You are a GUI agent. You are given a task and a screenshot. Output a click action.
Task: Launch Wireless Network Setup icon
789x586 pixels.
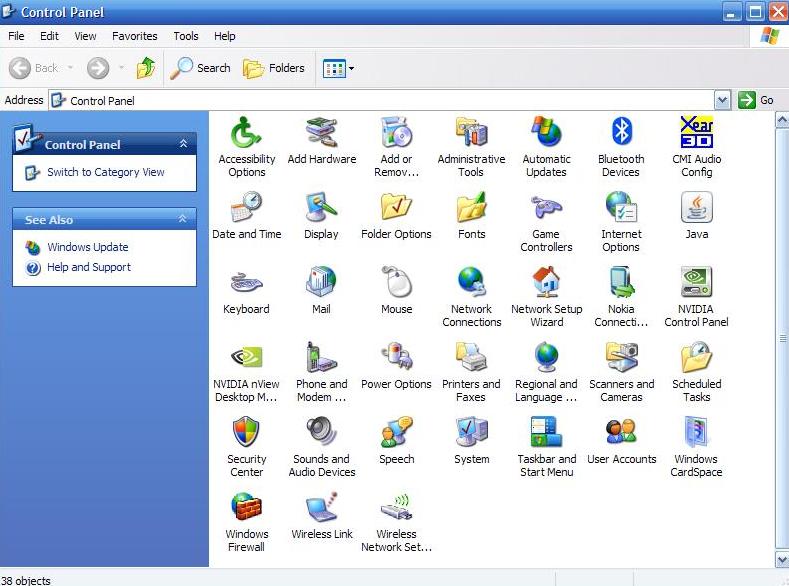point(397,507)
